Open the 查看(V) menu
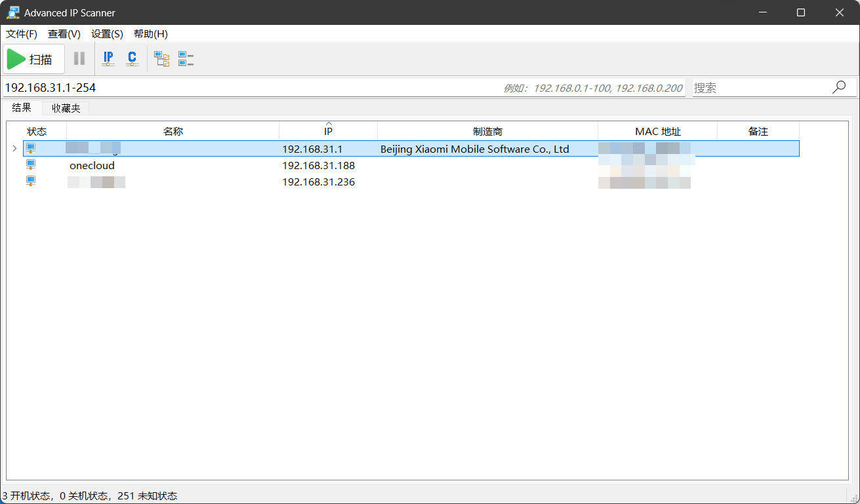860x504 pixels. tap(64, 34)
